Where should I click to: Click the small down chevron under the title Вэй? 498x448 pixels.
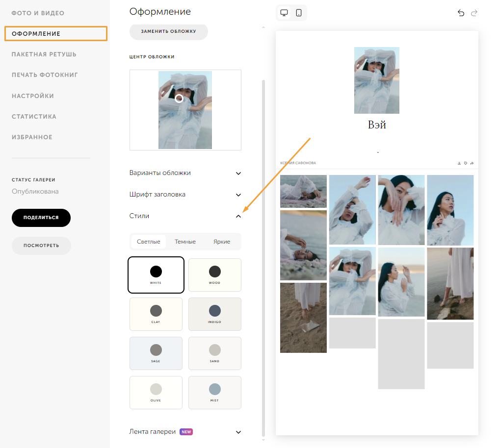tap(378, 152)
